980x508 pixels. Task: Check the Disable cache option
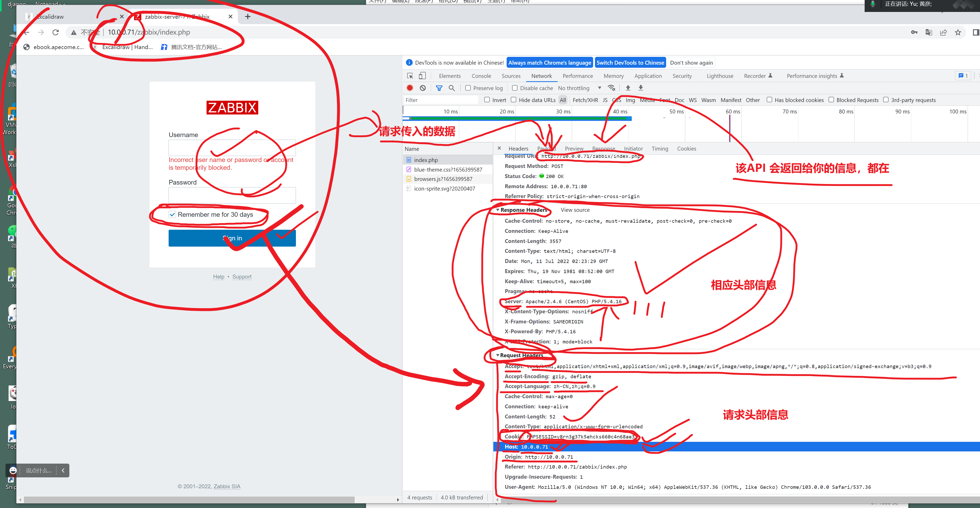click(x=515, y=88)
